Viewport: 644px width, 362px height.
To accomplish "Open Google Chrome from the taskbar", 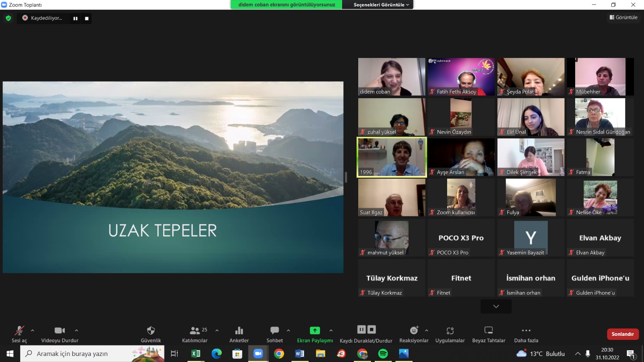I will (x=279, y=354).
